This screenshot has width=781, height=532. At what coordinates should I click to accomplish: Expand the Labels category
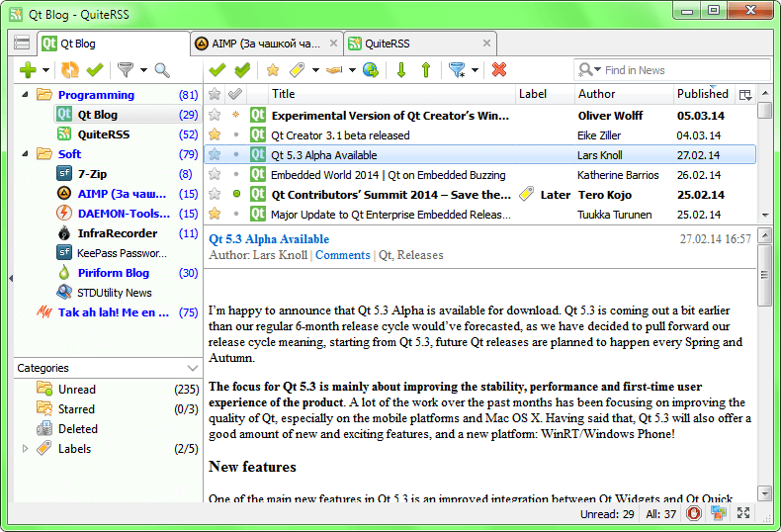pyautogui.click(x=26, y=449)
